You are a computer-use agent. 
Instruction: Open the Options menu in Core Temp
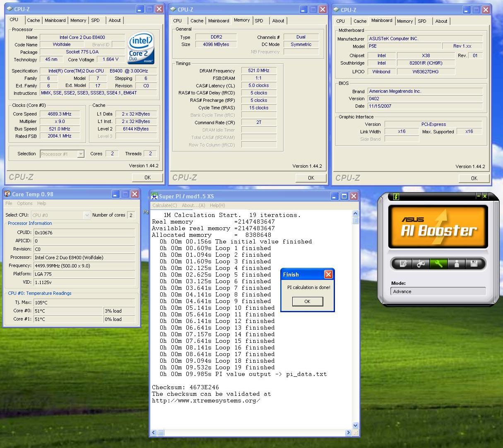point(24,203)
